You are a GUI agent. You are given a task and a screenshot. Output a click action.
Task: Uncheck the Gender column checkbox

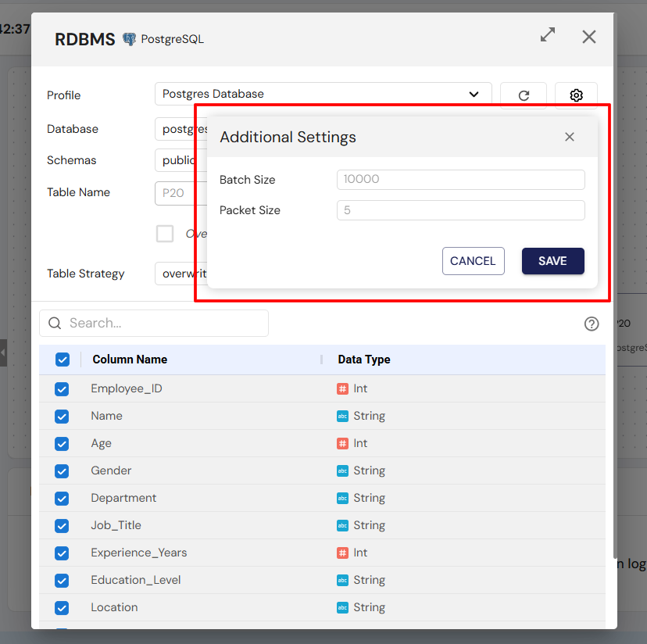pyautogui.click(x=62, y=470)
